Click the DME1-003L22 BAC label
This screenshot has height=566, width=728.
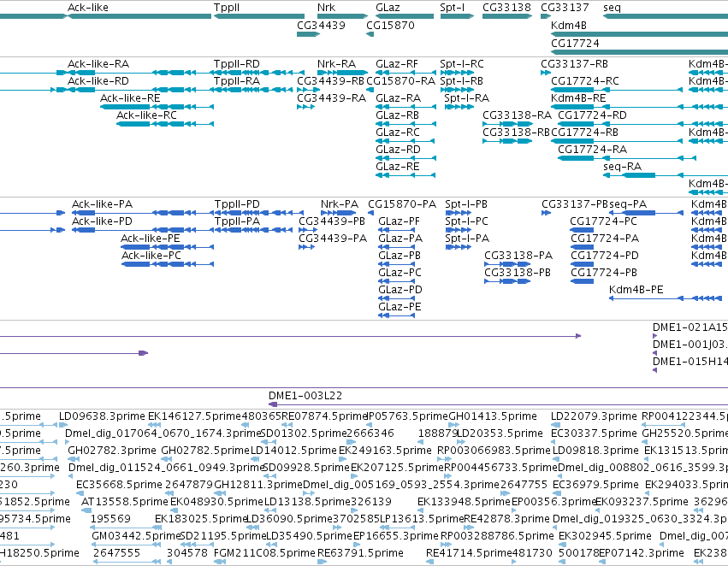(305, 396)
